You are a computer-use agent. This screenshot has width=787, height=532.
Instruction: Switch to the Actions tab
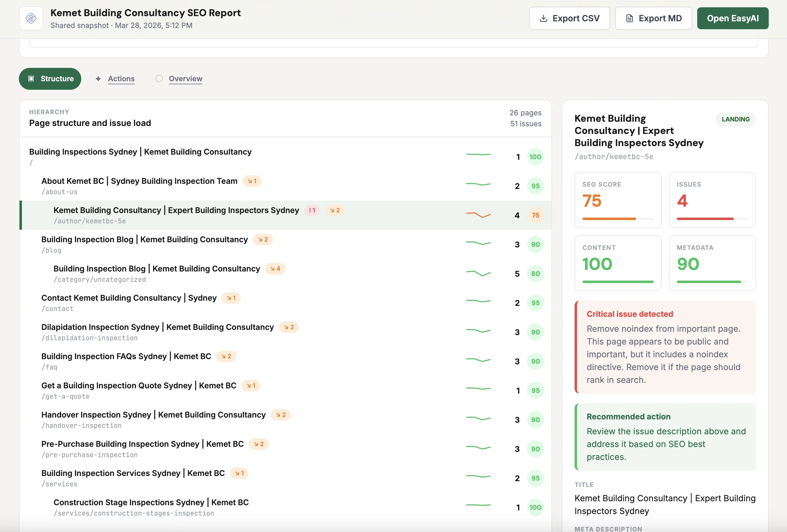(121, 79)
